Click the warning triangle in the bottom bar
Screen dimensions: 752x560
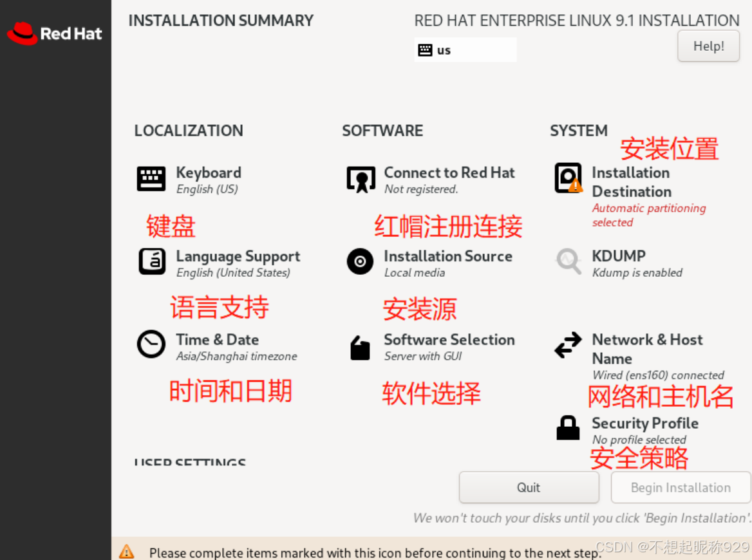coord(127,552)
